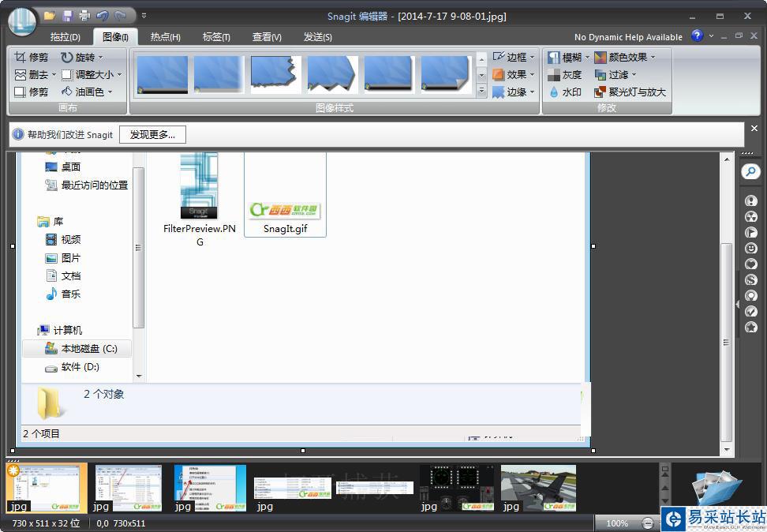Click the zoom out minus button near 100%
This screenshot has height=532, width=767.
pyautogui.click(x=648, y=523)
